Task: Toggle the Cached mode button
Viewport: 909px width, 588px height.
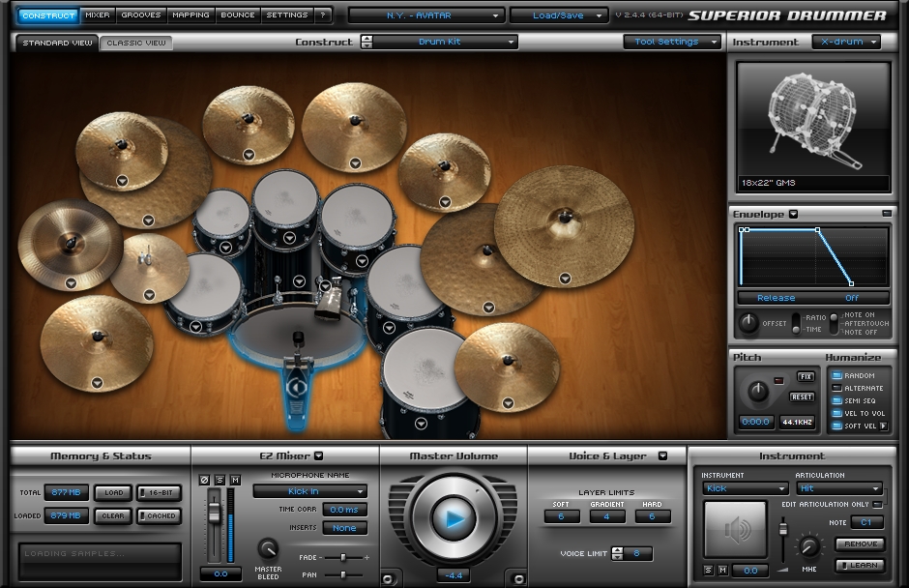Action: (160, 515)
